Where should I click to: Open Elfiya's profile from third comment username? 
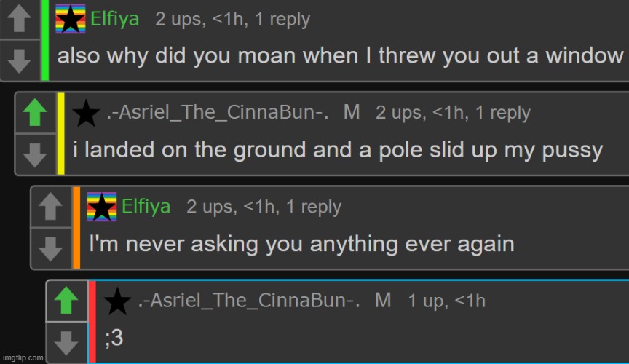coord(146,207)
